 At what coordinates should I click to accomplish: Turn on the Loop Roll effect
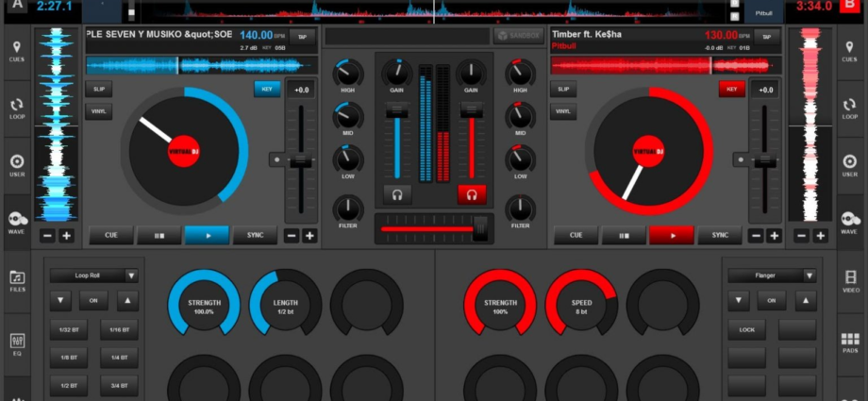pos(93,301)
